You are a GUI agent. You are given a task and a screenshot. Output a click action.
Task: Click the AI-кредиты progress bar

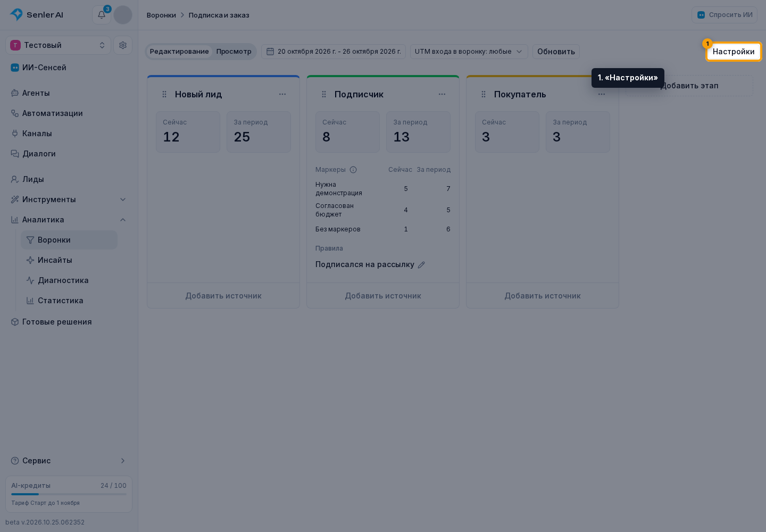pos(69,494)
